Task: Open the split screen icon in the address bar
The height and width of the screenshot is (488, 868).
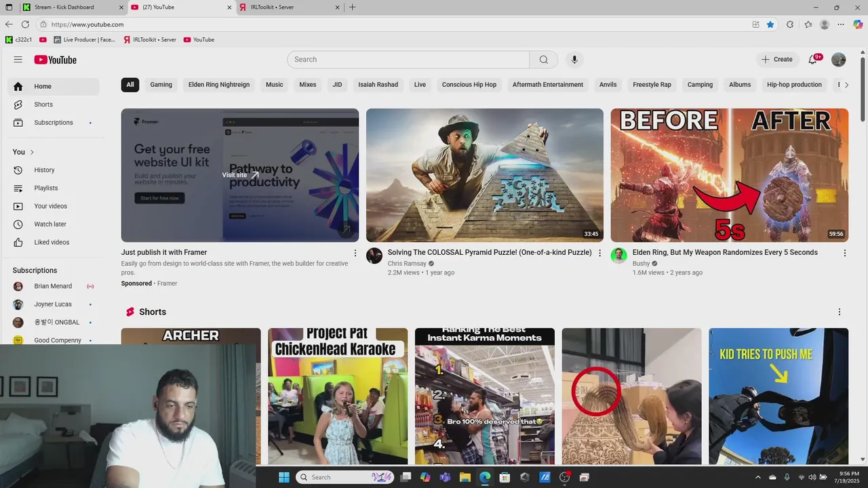Action: click(x=755, y=24)
